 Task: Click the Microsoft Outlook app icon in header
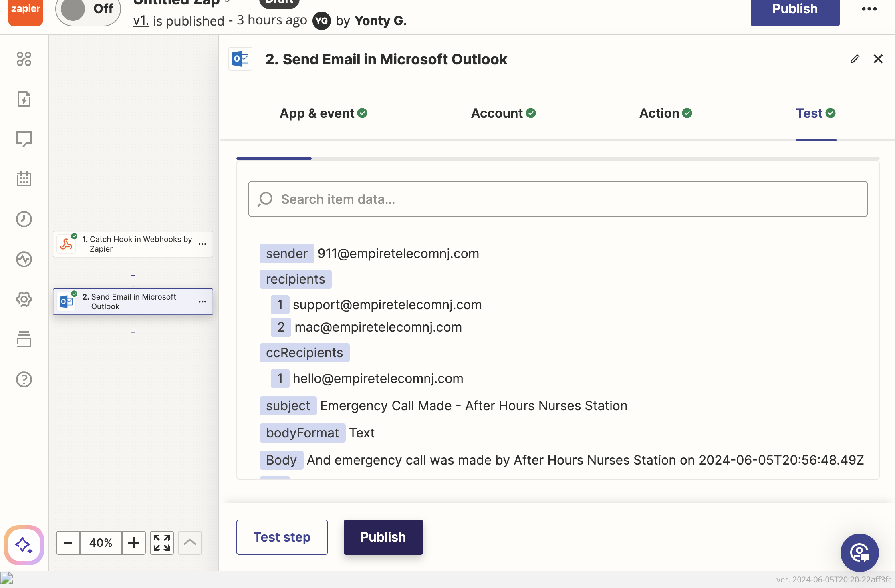pyautogui.click(x=240, y=59)
